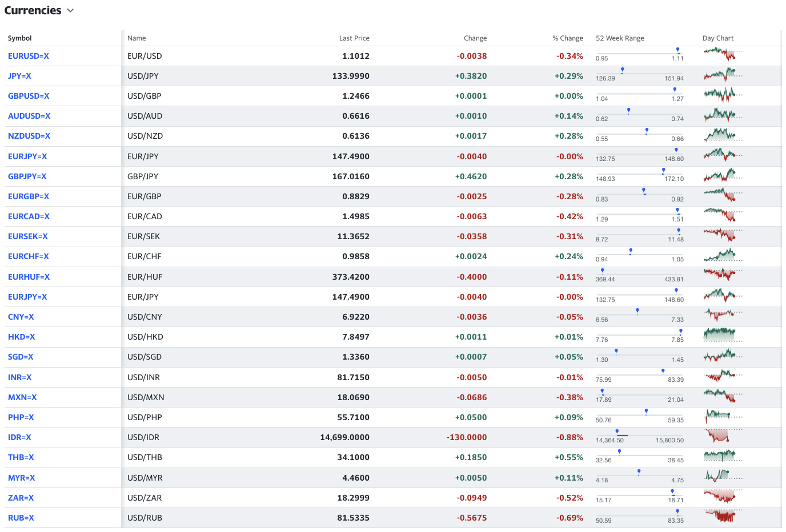Open the EURUSD=X quote page

(28, 55)
